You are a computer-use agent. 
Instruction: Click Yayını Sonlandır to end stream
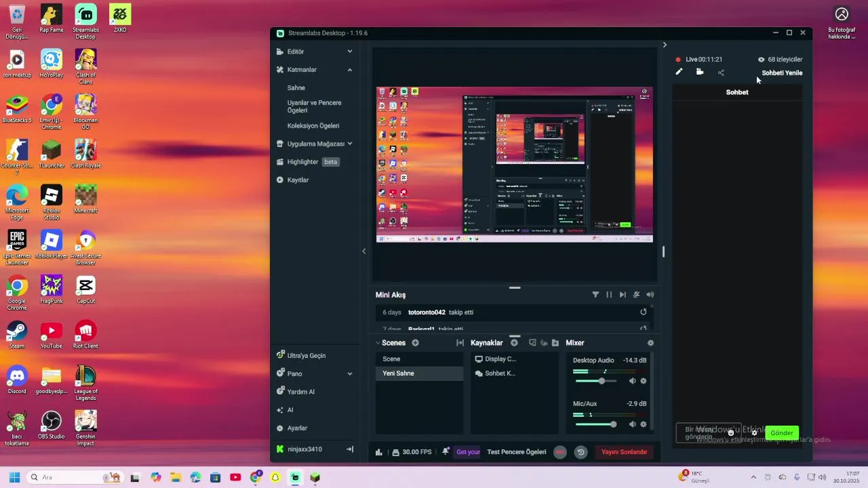pyautogui.click(x=624, y=452)
